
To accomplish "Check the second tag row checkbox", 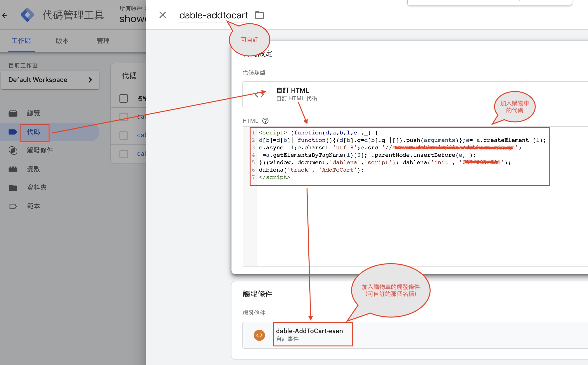I will click(x=123, y=135).
